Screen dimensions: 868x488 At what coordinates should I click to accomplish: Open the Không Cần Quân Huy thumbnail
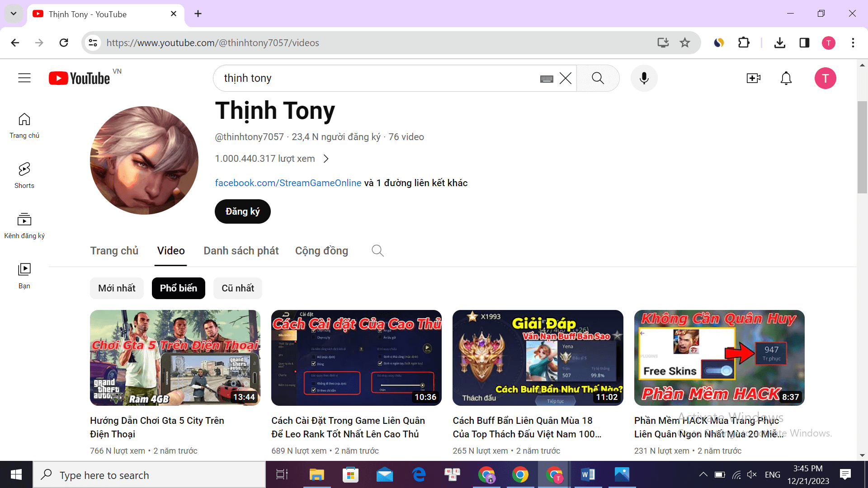[x=719, y=358]
